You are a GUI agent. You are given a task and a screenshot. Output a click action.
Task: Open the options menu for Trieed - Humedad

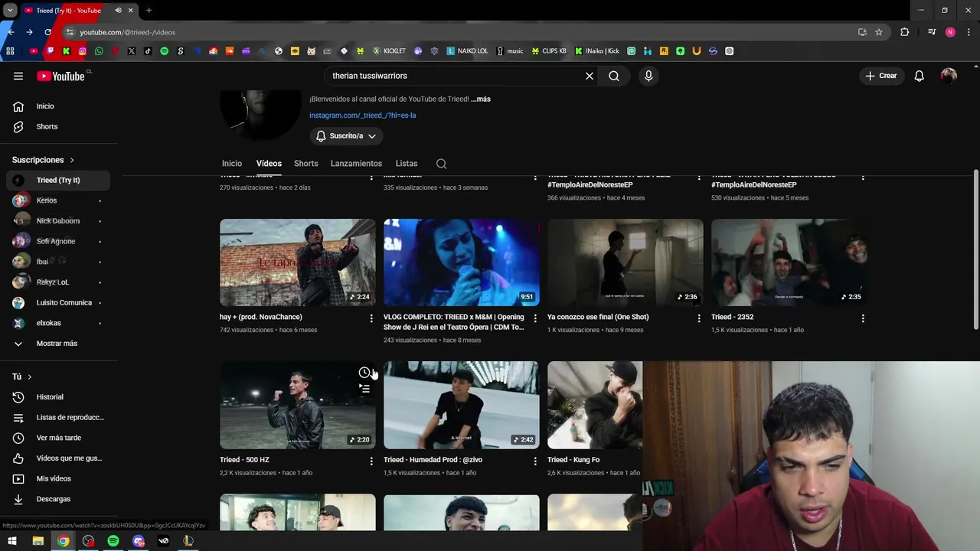click(x=535, y=461)
